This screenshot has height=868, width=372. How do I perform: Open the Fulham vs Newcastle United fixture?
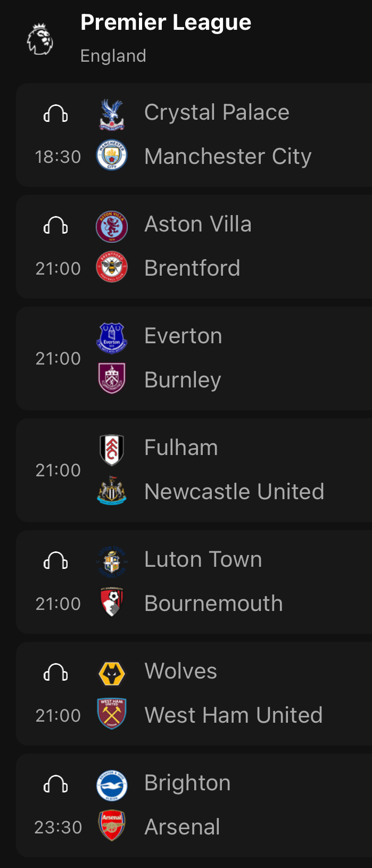pos(194,470)
